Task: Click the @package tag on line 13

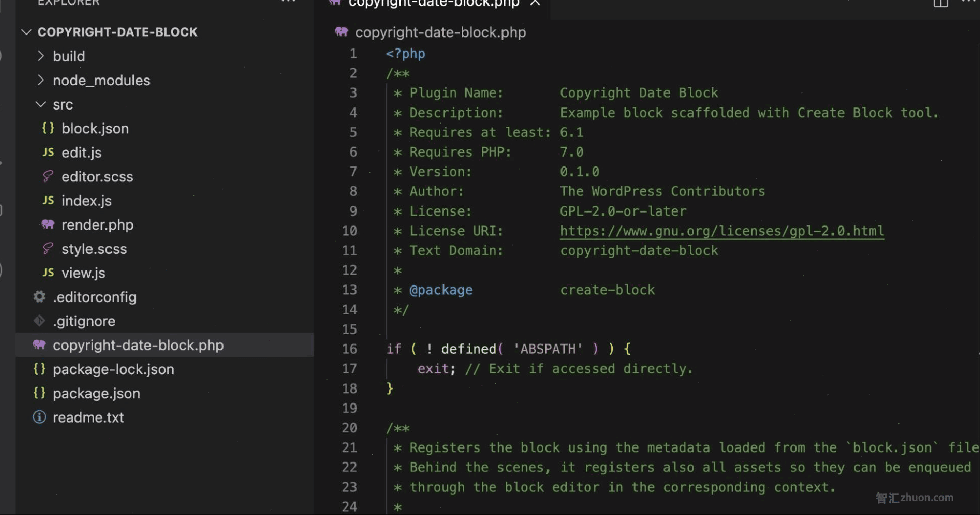Action: [441, 290]
